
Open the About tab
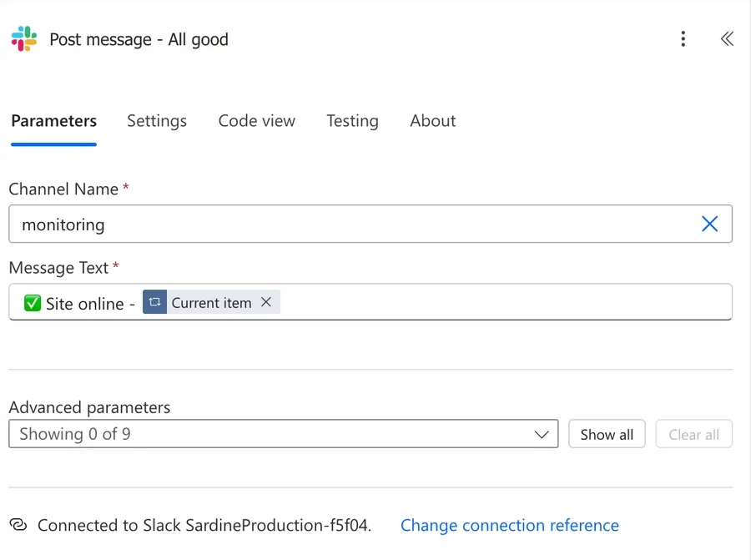click(x=432, y=121)
